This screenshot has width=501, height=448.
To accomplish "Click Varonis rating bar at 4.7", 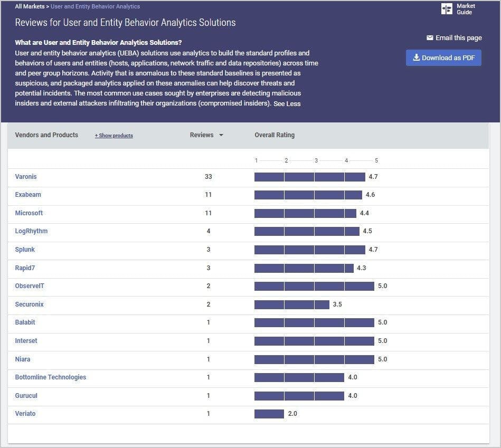I will (x=309, y=177).
